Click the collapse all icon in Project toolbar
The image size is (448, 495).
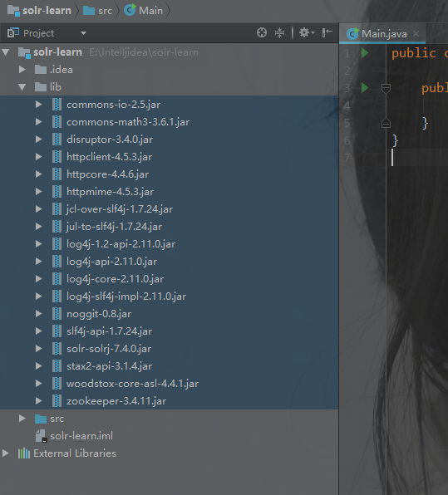click(x=279, y=32)
